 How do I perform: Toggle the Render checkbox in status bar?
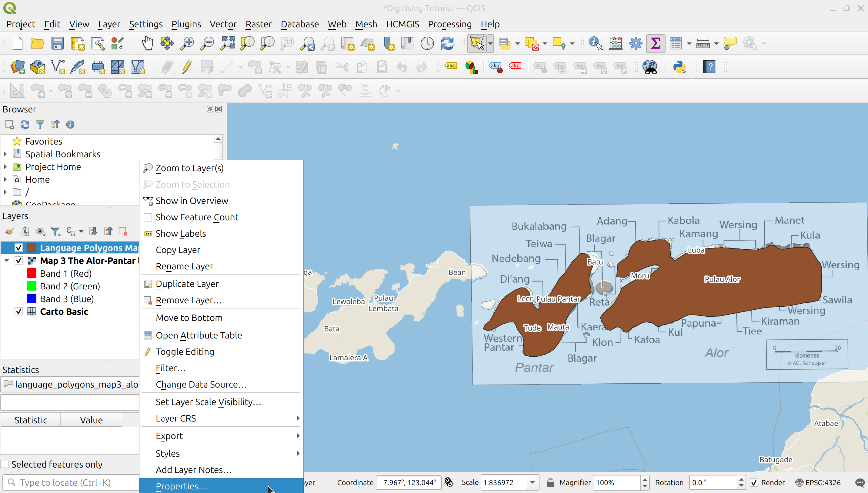pos(754,482)
